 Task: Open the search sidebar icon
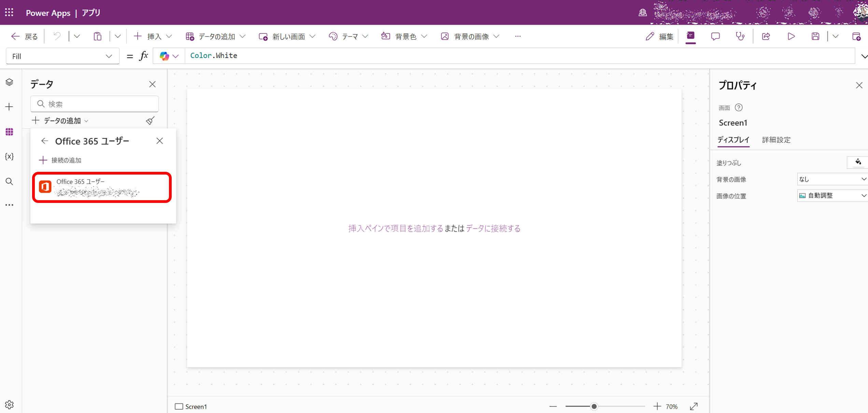(x=9, y=181)
